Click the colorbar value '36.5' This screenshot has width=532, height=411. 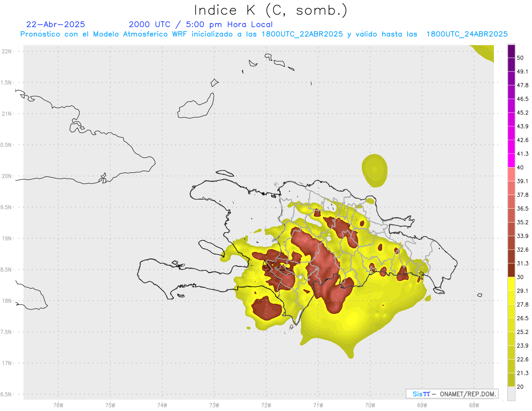pyautogui.click(x=523, y=208)
